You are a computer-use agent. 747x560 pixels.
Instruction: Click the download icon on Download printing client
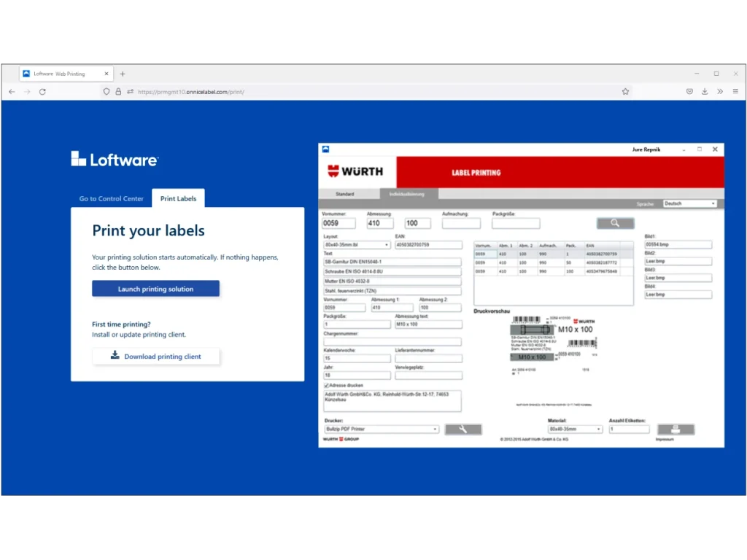(115, 356)
